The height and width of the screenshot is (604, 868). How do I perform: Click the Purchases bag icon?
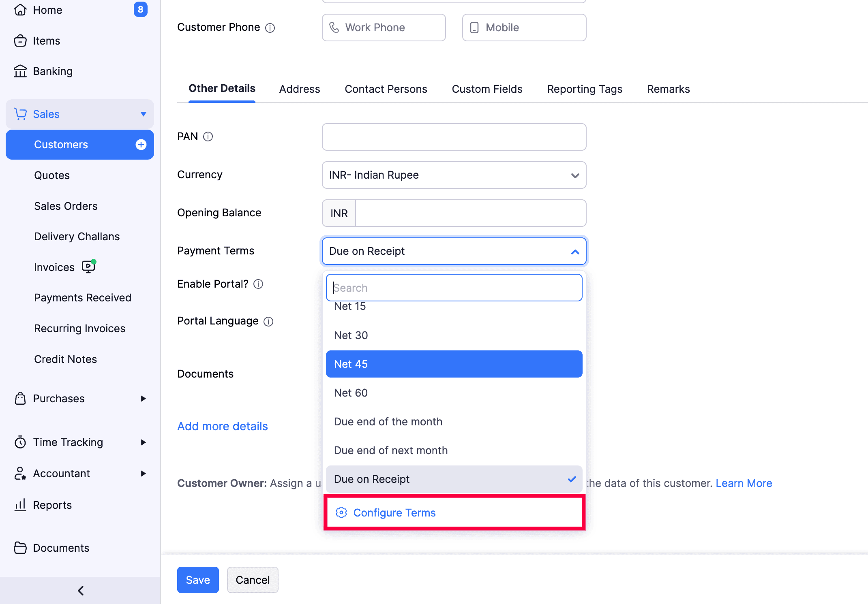[20, 399]
